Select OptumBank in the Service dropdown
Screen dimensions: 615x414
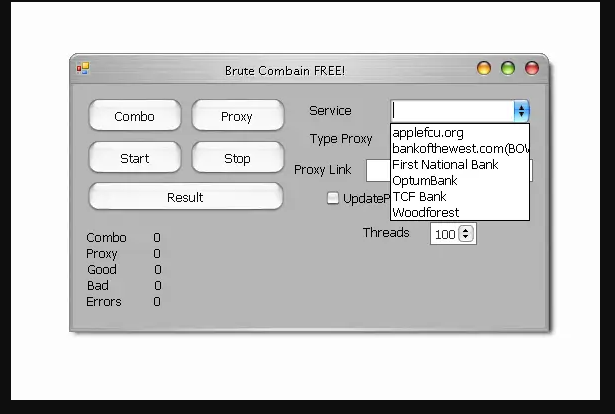click(460, 181)
